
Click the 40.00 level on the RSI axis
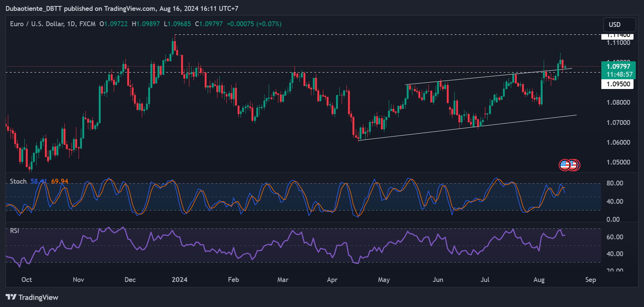click(614, 254)
